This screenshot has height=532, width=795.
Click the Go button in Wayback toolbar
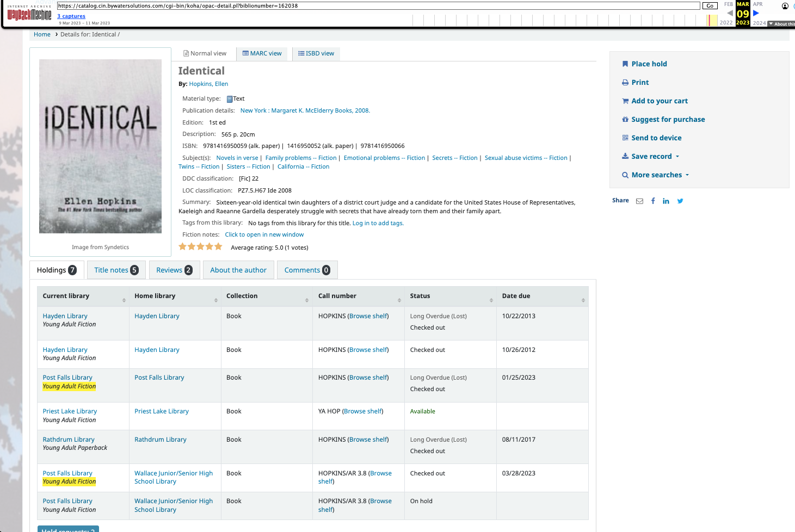tap(710, 6)
